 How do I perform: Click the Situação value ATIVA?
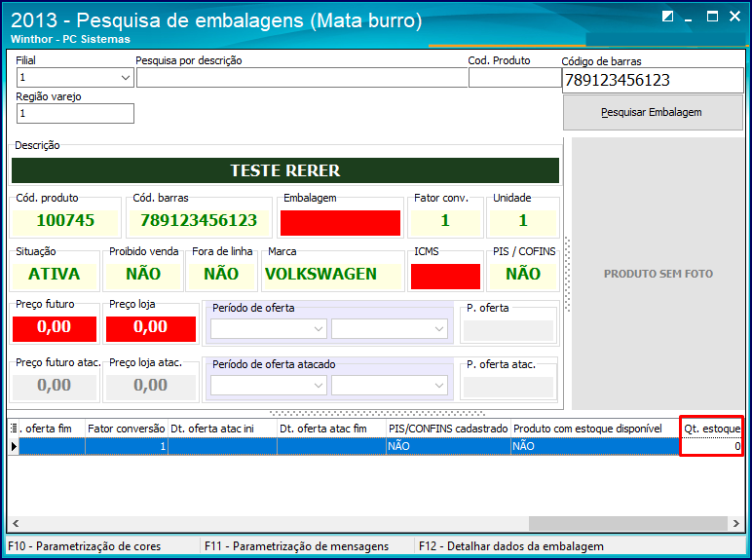coord(55,275)
